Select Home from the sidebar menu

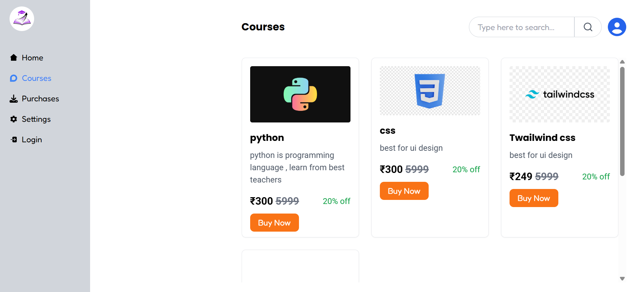pos(32,57)
